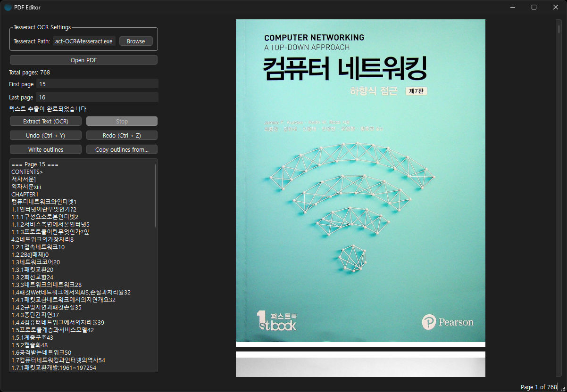
Task: Select the Last page input box
Action: (x=97, y=97)
